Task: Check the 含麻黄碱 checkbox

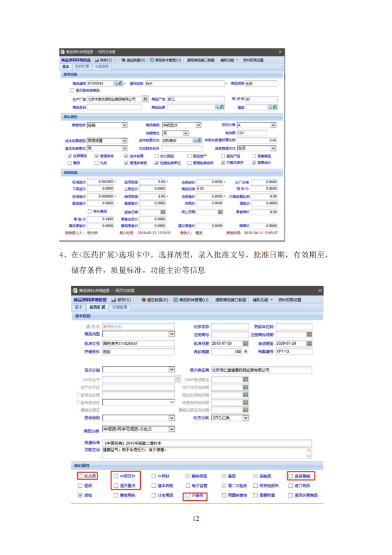Action: pos(291,476)
